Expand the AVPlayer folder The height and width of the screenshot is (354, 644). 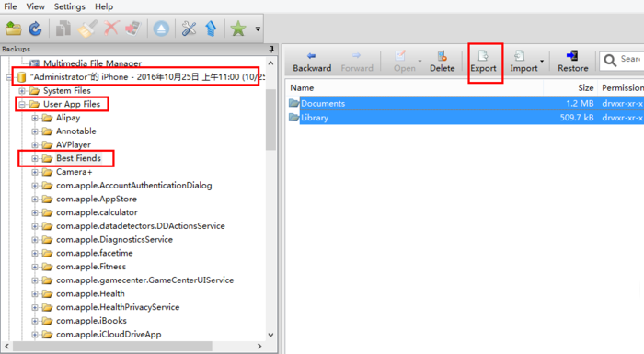(x=35, y=145)
